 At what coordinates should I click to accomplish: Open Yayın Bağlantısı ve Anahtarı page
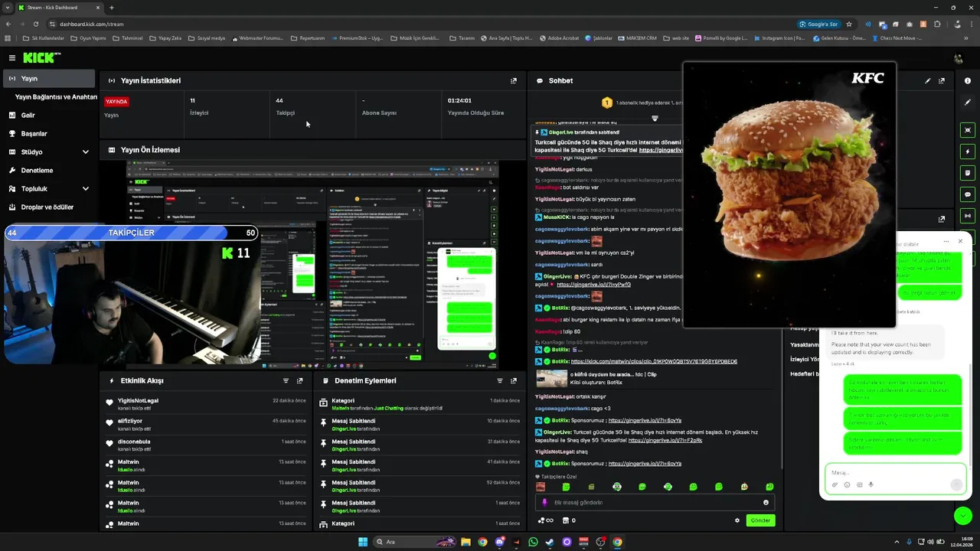[56, 97]
